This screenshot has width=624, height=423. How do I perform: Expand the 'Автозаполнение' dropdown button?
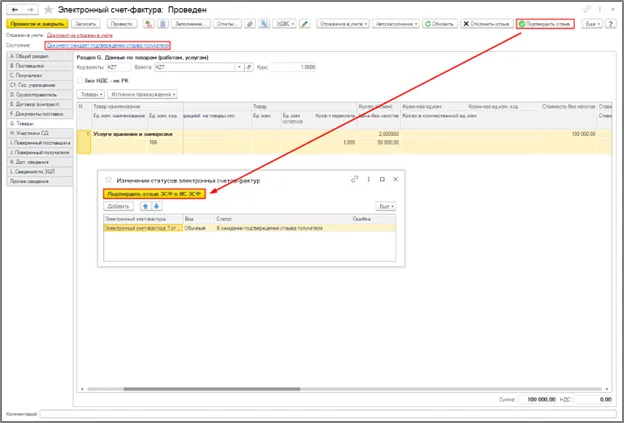click(x=396, y=24)
